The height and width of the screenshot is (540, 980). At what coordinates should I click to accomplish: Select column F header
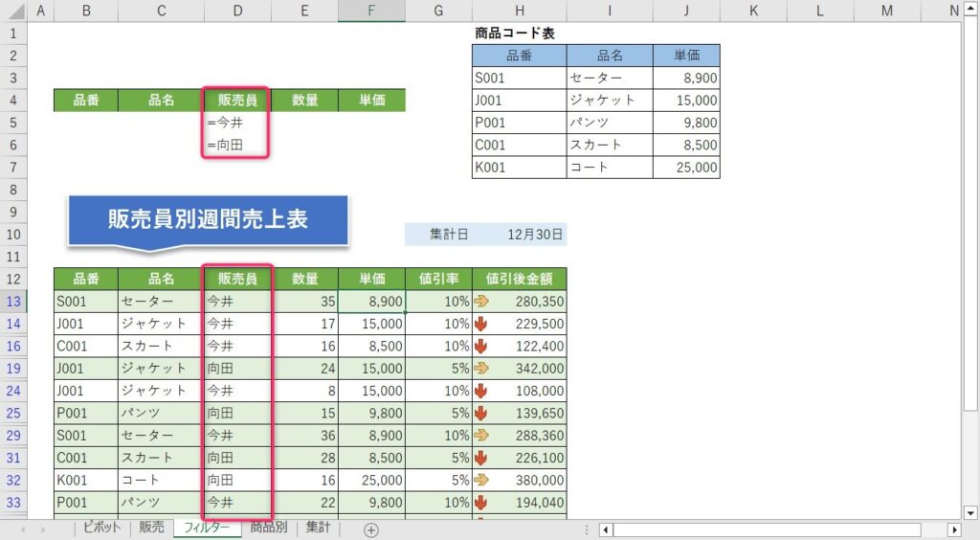tap(371, 11)
